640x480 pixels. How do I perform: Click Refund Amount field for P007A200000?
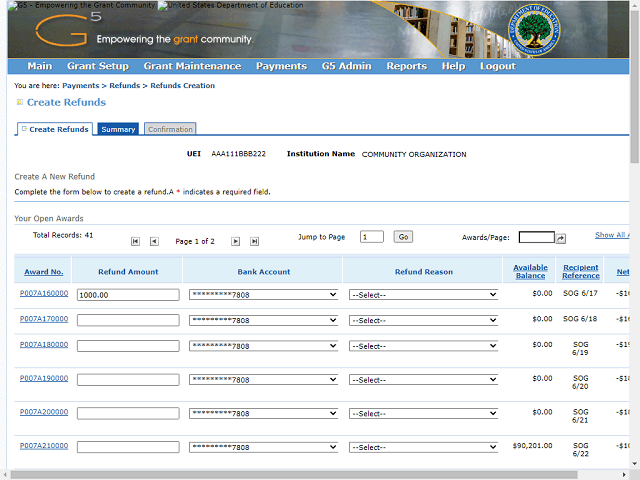(x=128, y=414)
